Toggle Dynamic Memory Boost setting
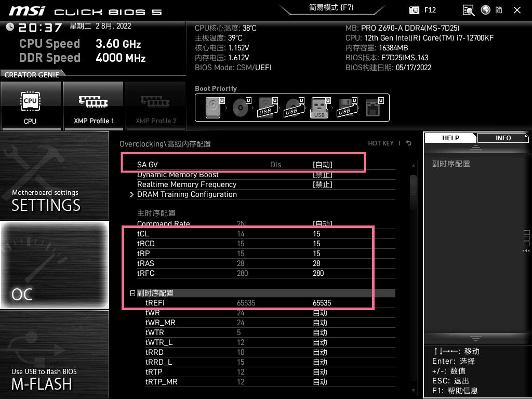The width and height of the screenshot is (532, 399). coord(322,175)
